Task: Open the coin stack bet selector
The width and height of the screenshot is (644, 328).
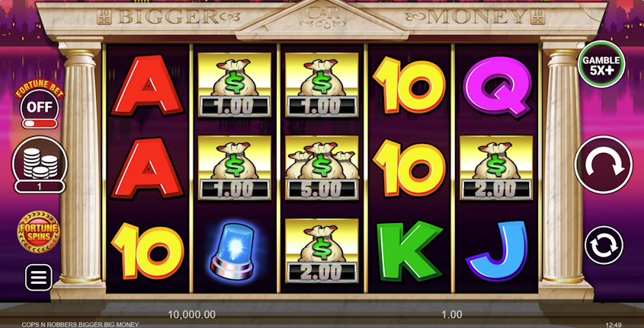Action: pyautogui.click(x=40, y=161)
